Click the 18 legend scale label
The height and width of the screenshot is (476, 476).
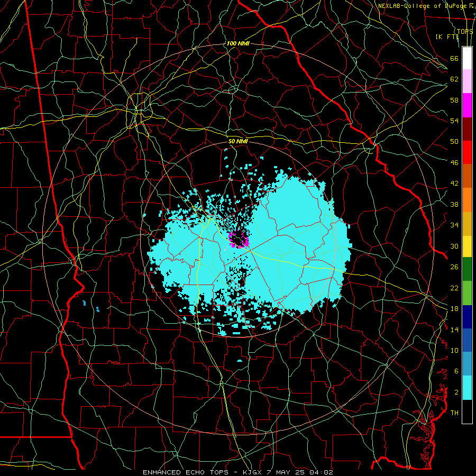coord(454,309)
